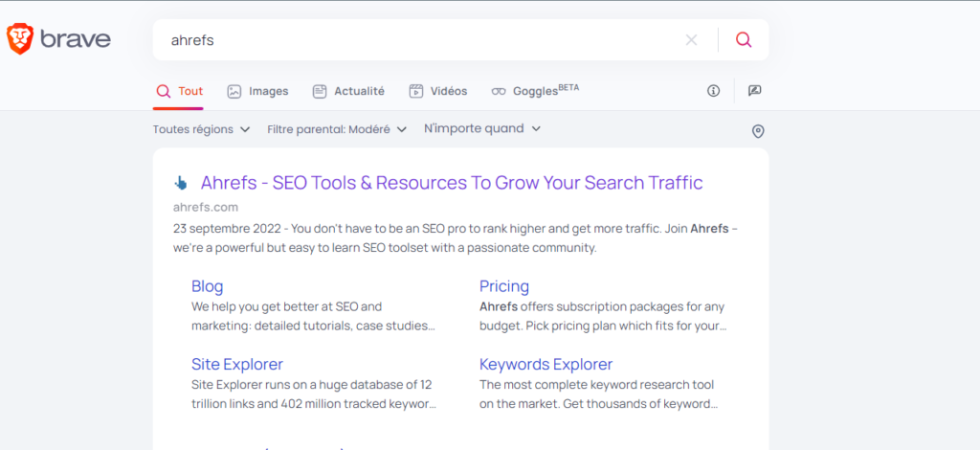This screenshot has width=980, height=450.
Task: Switch to the Actualité tab
Action: [x=348, y=91]
